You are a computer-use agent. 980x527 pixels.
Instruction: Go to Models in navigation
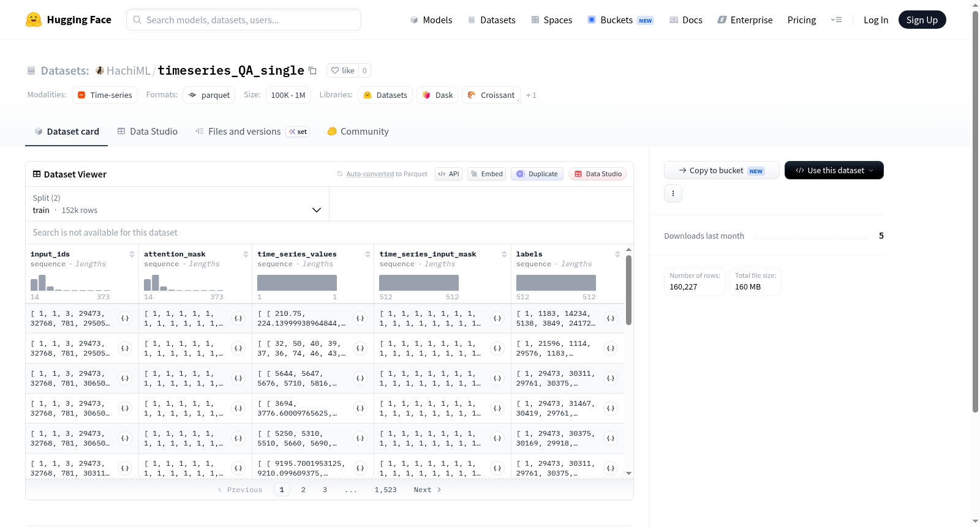coord(431,20)
